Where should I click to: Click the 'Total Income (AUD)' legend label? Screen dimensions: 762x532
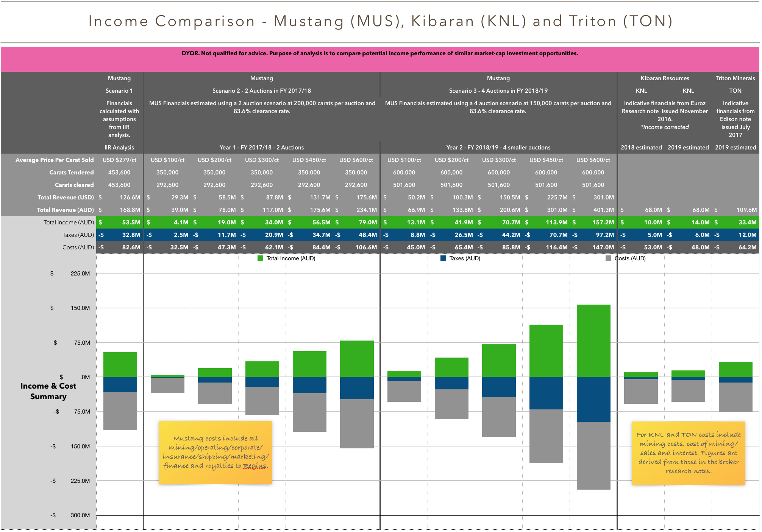291,258
